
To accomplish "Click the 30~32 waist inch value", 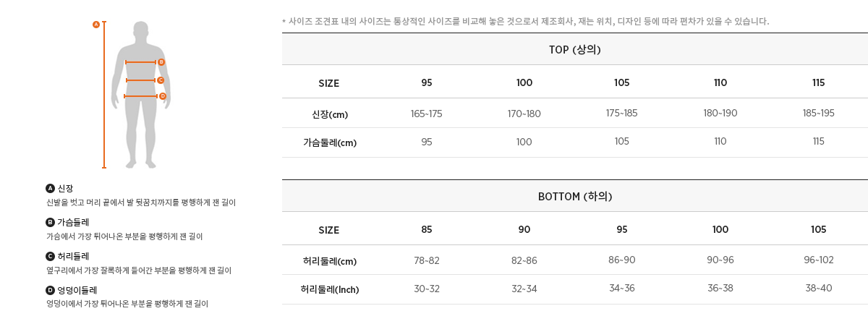I will click(x=427, y=289).
